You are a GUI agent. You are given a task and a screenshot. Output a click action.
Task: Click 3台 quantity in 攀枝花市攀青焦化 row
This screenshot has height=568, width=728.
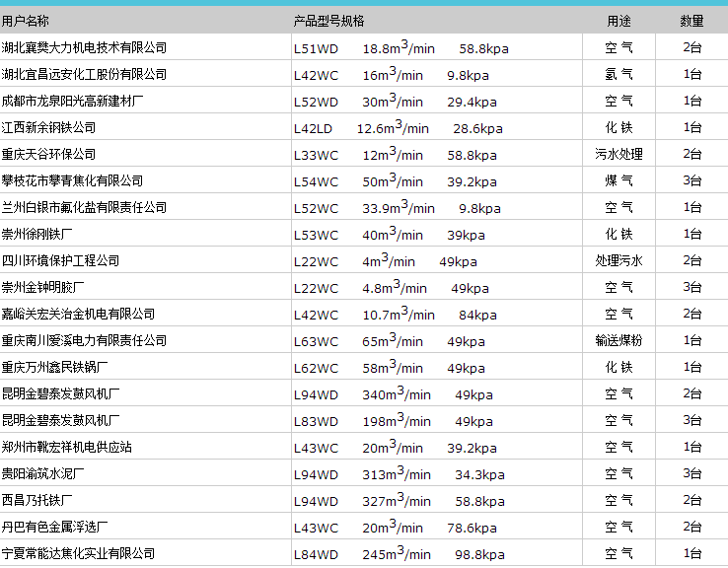[692, 180]
